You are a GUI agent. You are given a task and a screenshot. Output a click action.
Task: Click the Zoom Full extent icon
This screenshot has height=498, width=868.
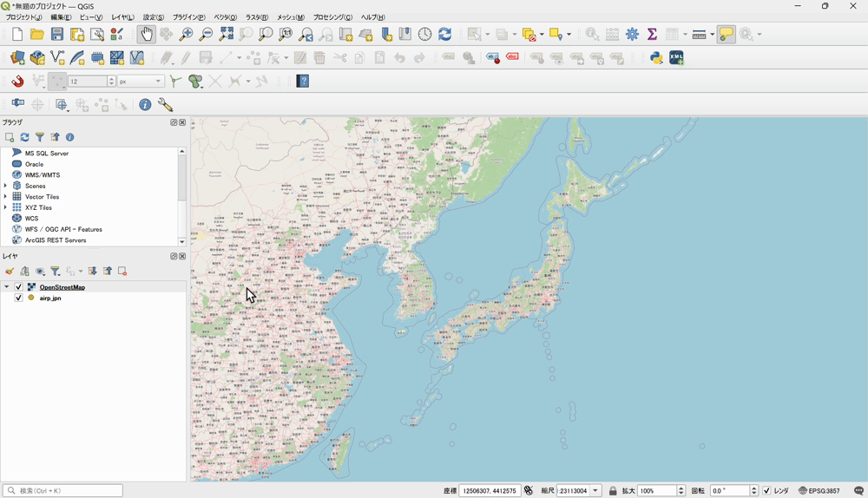tap(226, 35)
